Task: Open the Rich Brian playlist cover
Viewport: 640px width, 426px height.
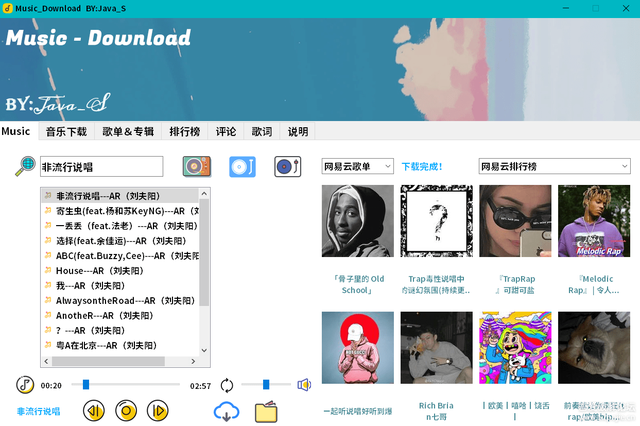Action: (436, 348)
